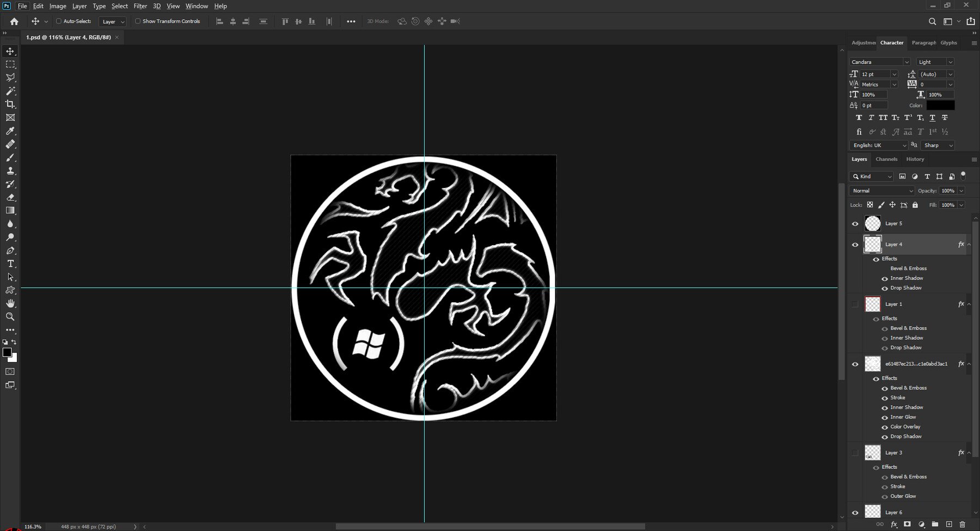Show Layer 3 by clicking visibility box
The image size is (980, 531).
tap(855, 453)
